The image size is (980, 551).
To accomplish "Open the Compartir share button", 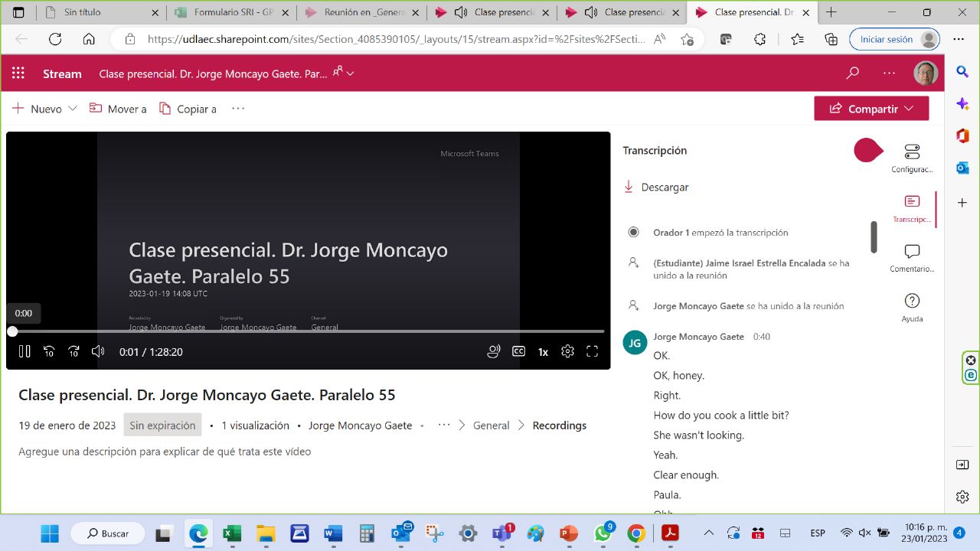I will coord(871,109).
